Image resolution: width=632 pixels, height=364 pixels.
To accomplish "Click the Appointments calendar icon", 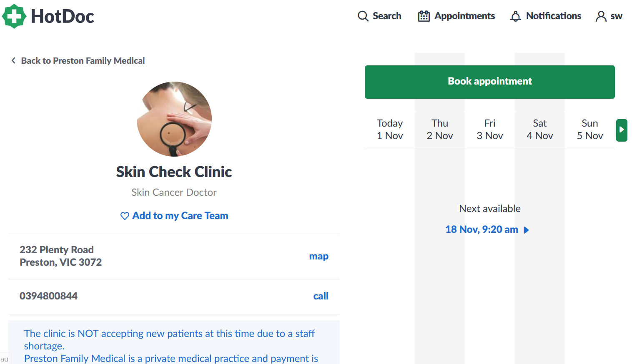I will pos(424,16).
